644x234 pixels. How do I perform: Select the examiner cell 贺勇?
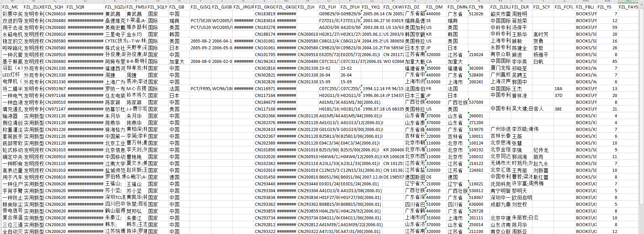coord(543,41)
